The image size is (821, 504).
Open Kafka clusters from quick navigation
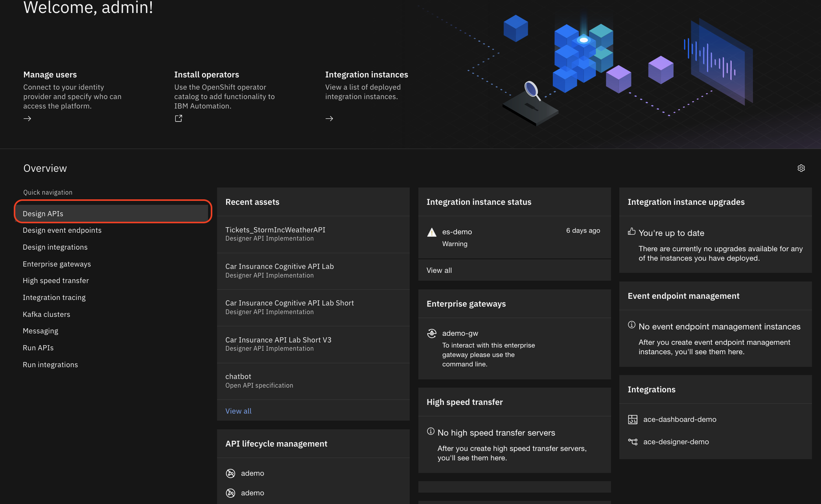(46, 314)
